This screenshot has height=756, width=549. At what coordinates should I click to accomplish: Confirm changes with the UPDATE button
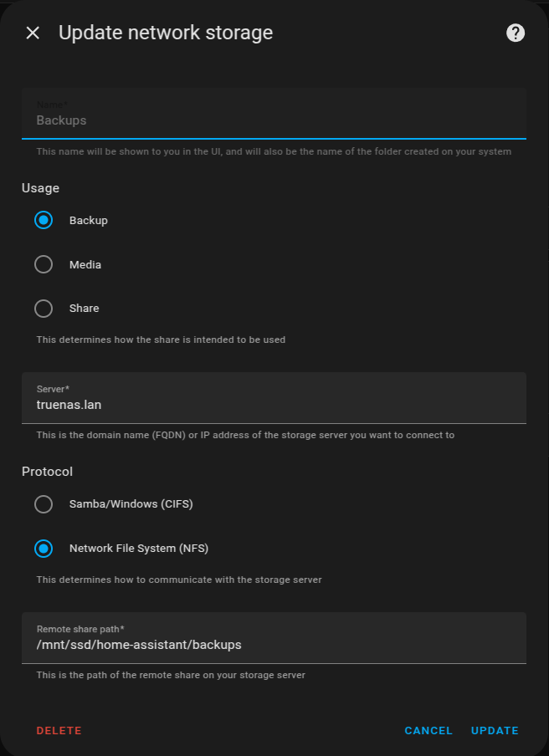495,731
